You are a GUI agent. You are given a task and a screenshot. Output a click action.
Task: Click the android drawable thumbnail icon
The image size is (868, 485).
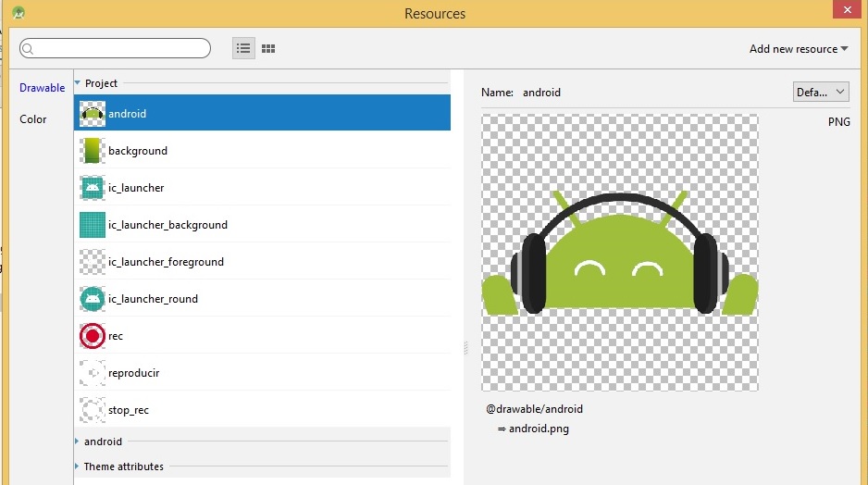93,114
